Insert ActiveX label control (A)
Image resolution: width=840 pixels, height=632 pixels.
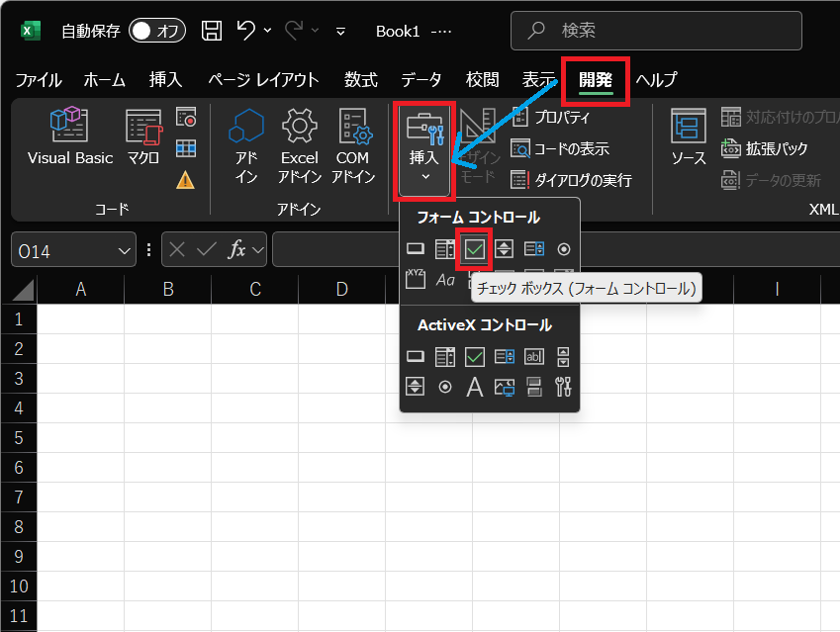pos(475,387)
